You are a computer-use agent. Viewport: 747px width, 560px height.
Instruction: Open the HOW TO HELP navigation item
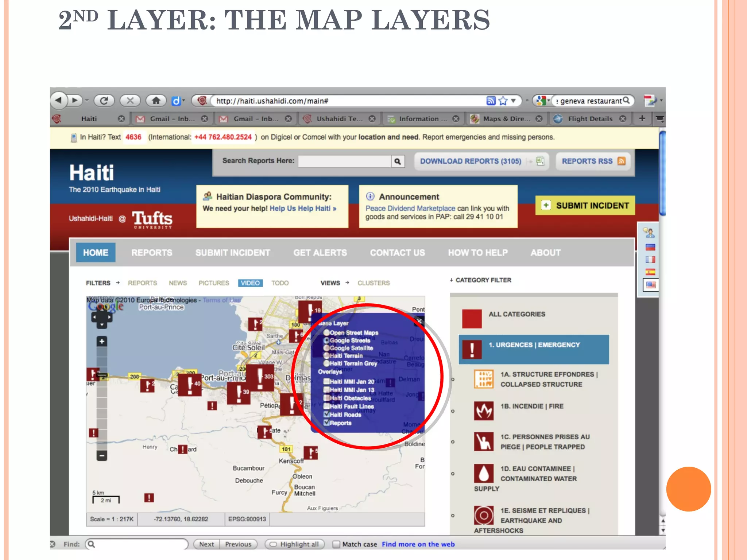[x=478, y=252]
